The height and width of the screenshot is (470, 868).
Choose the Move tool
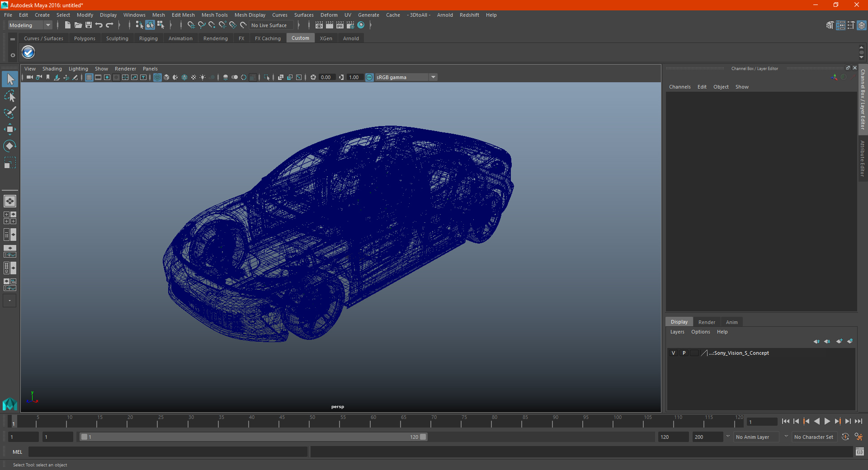(10, 129)
